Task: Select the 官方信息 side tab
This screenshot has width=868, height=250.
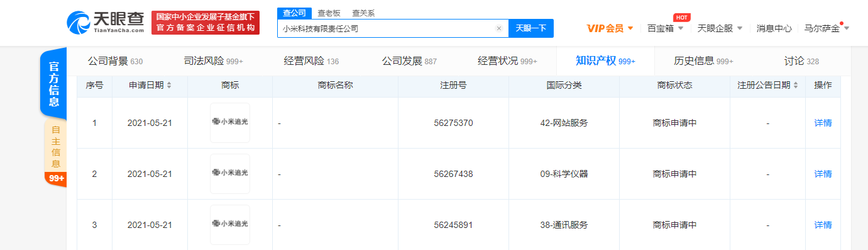Action: tap(54, 84)
